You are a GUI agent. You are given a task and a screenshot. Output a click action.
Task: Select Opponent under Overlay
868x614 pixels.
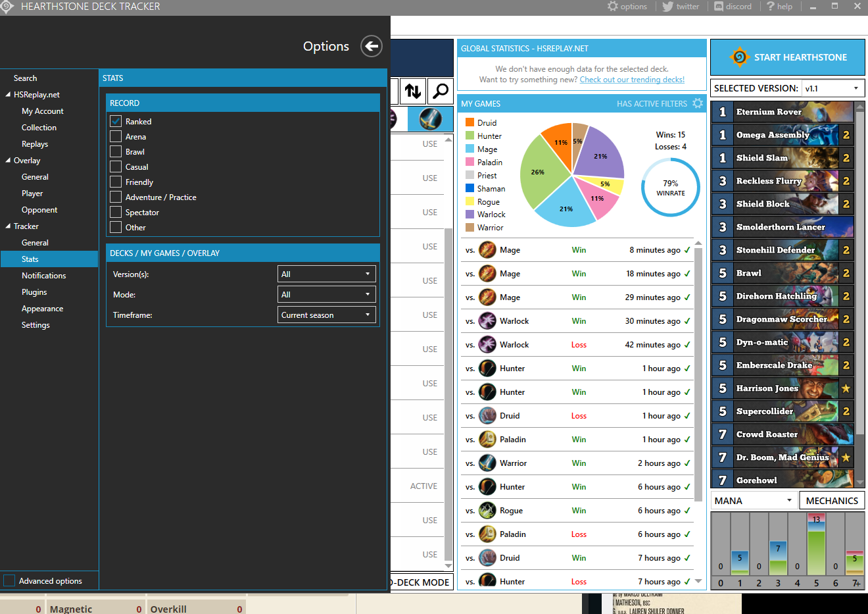pyautogui.click(x=39, y=210)
